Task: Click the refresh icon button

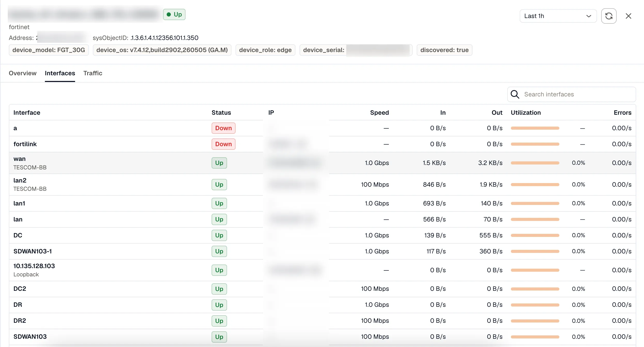Action: tap(609, 16)
